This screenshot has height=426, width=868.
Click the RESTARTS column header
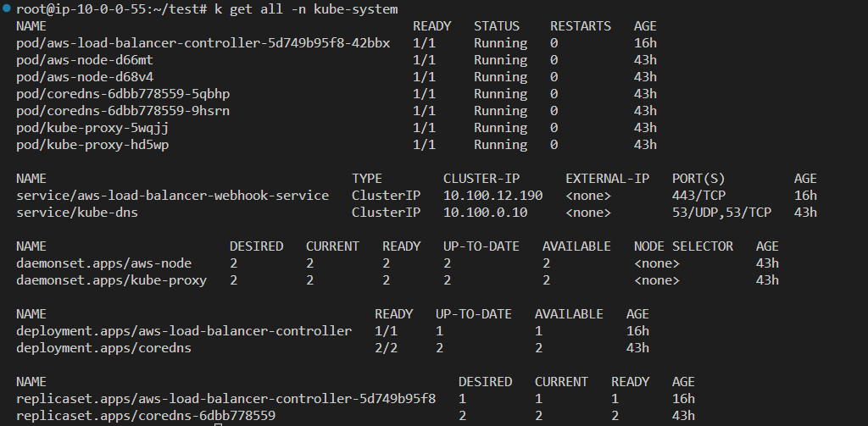[x=581, y=26]
